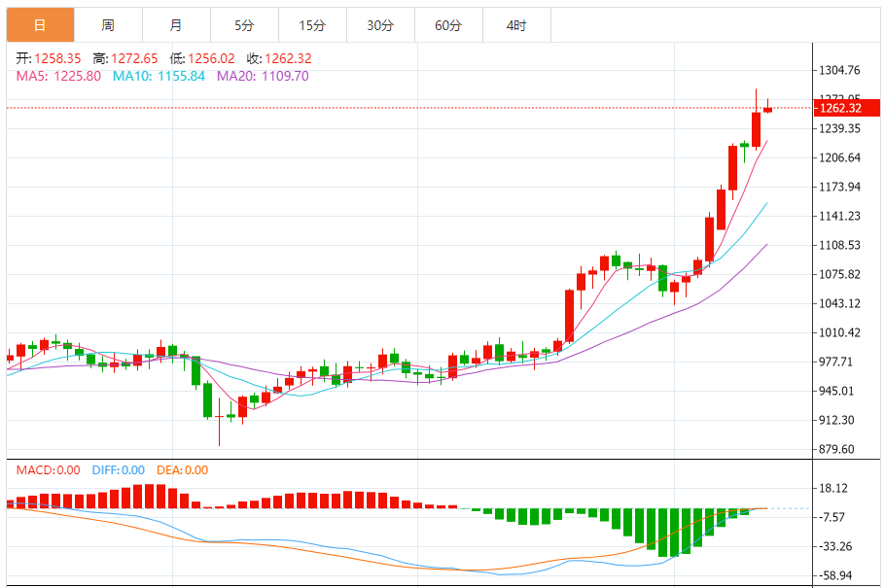This screenshot has width=885, height=588.
Task: Click the 1108.53 price axis label
Action: 839,246
